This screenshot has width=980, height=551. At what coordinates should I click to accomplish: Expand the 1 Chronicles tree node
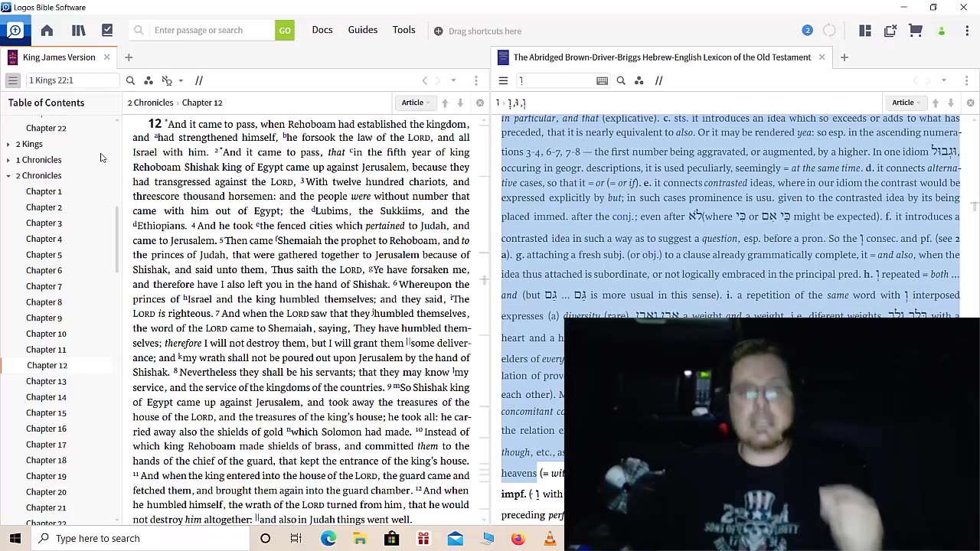tap(8, 160)
